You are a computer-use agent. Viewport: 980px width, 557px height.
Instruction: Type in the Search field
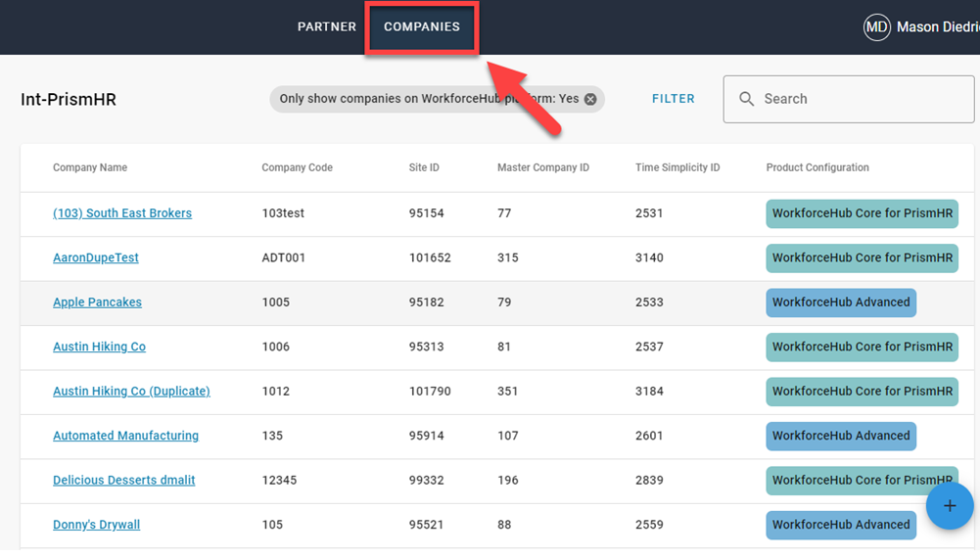pyautogui.click(x=862, y=99)
